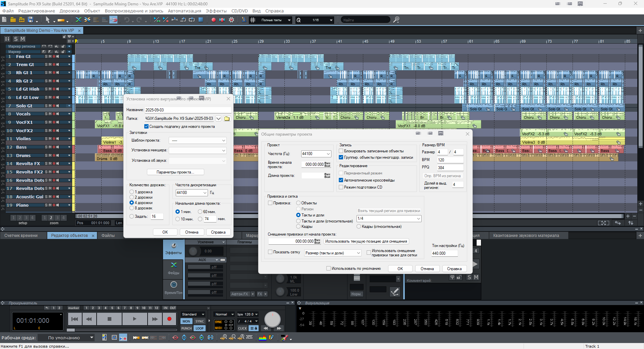This screenshot has width=644, height=349.
Task: Toggle the grid icon next to Полные такты
Action: pyautogui.click(x=253, y=20)
